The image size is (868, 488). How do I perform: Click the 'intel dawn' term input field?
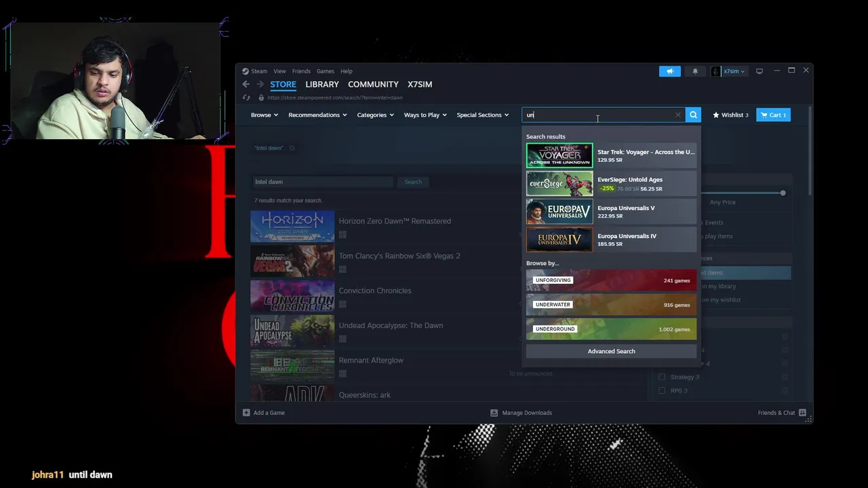pyautogui.click(x=323, y=182)
